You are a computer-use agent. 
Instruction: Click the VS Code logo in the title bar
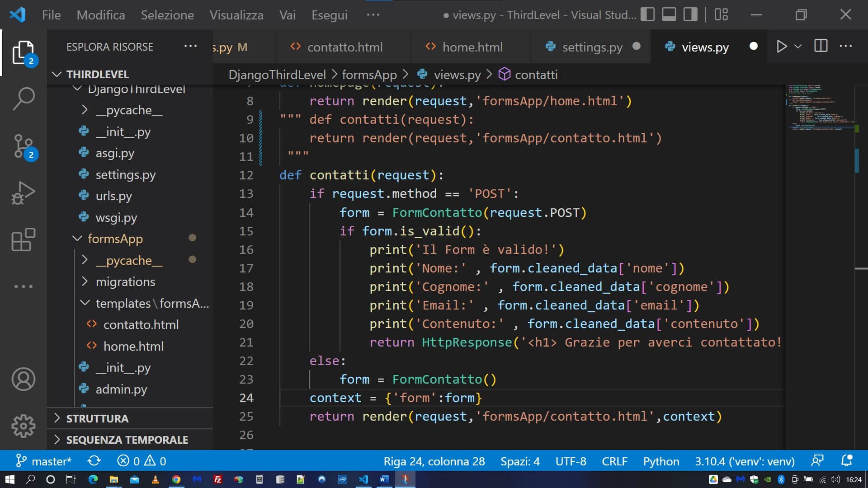point(17,15)
